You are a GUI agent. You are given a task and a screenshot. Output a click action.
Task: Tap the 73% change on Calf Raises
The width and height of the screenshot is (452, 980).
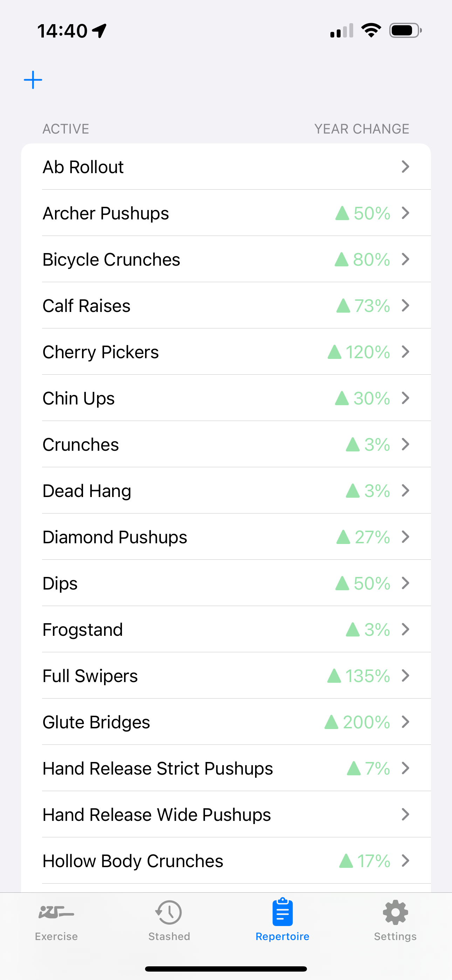(x=363, y=306)
